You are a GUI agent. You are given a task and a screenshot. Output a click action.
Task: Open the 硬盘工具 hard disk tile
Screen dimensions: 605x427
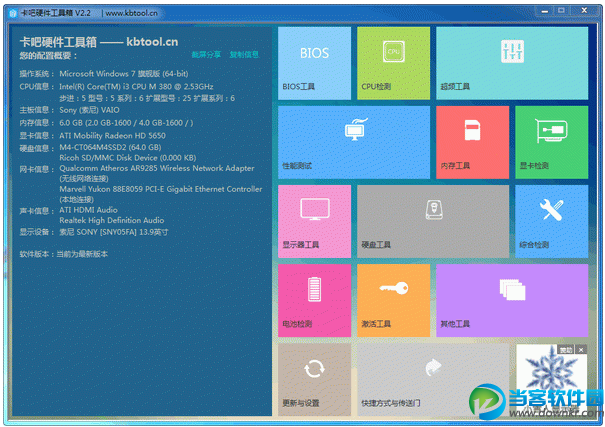coord(433,221)
